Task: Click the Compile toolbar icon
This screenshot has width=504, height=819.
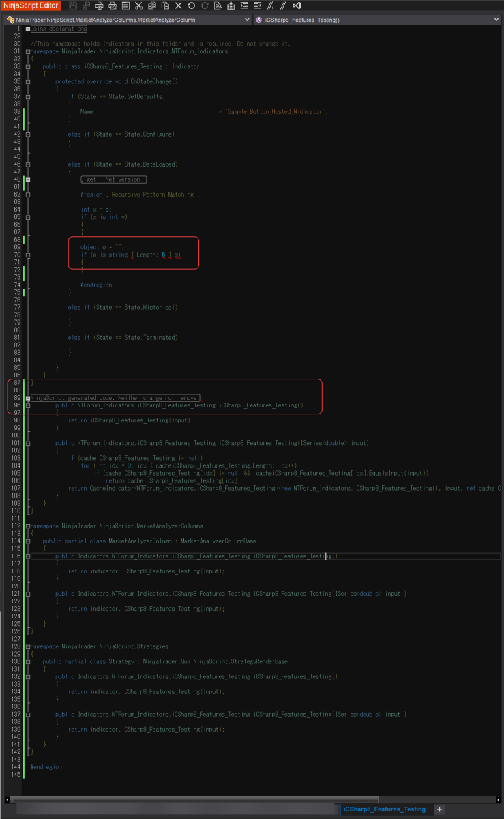Action: [231, 5]
